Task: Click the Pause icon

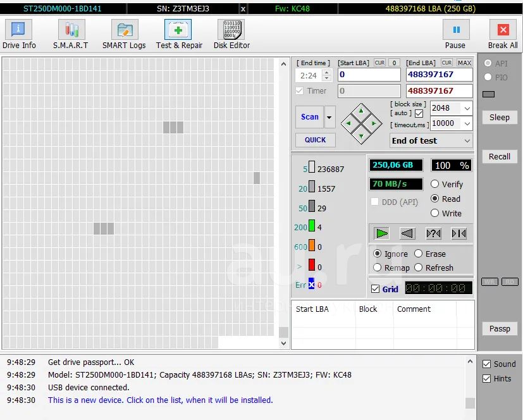Action: pyautogui.click(x=456, y=30)
